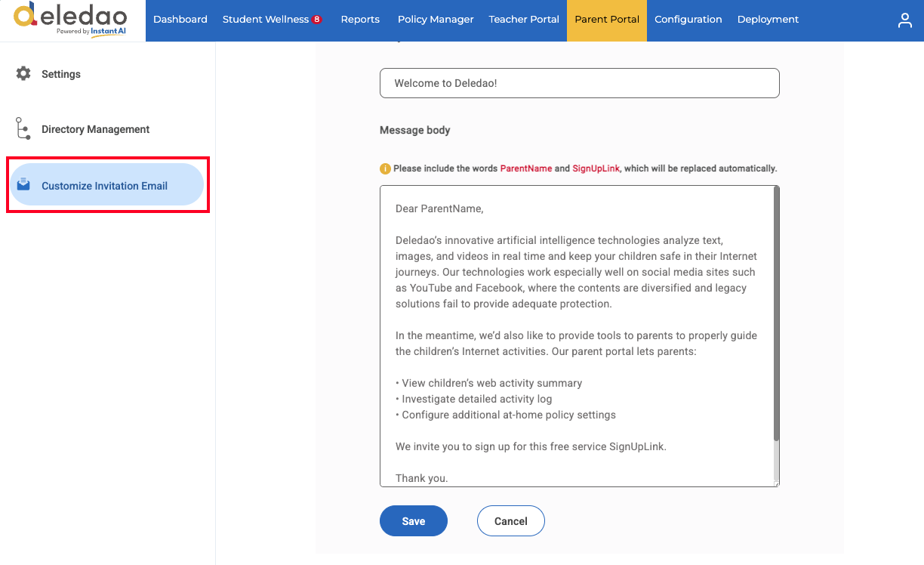The height and width of the screenshot is (565, 924).
Task: Select the Parent Portal tab
Action: 607,20
